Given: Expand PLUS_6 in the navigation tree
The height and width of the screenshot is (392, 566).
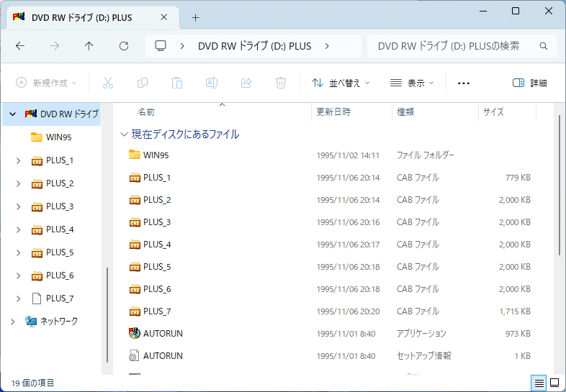Looking at the screenshot, I should 19,276.
